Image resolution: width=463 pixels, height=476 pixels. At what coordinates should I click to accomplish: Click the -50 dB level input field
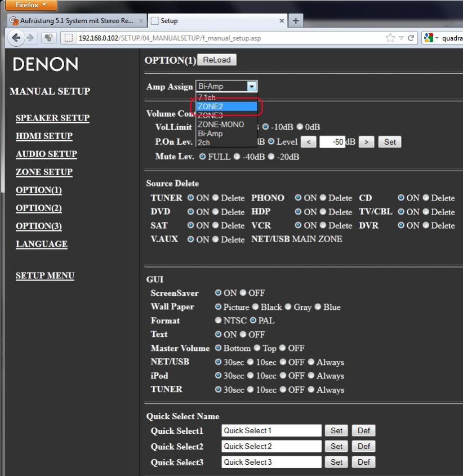pos(332,142)
